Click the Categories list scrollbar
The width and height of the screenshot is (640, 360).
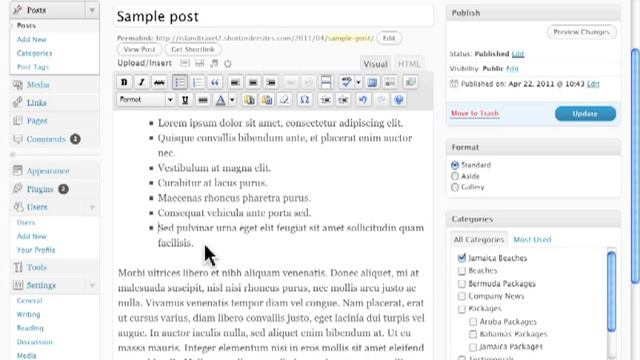(611, 292)
